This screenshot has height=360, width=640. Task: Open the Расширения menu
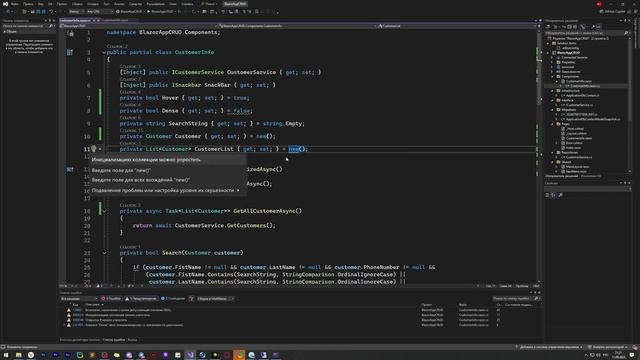pos(156,4)
